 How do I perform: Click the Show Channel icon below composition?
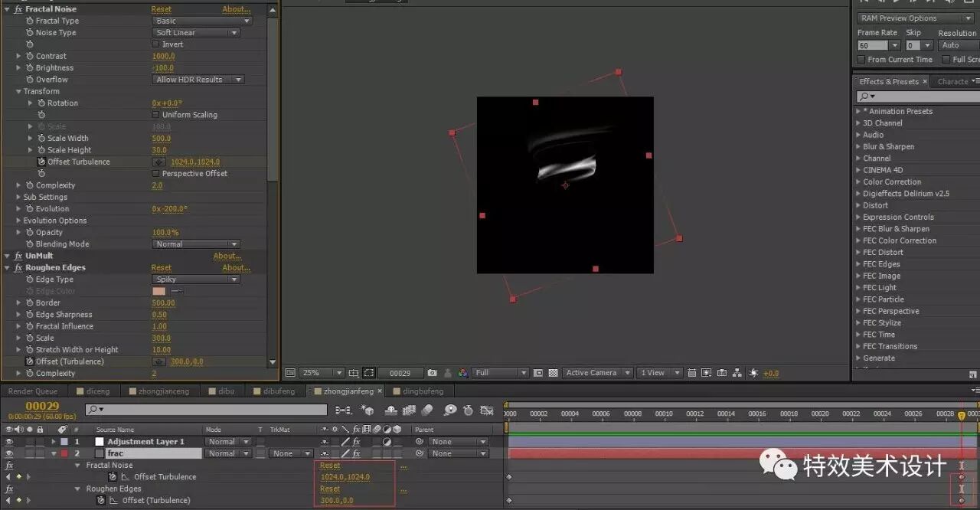click(462, 373)
